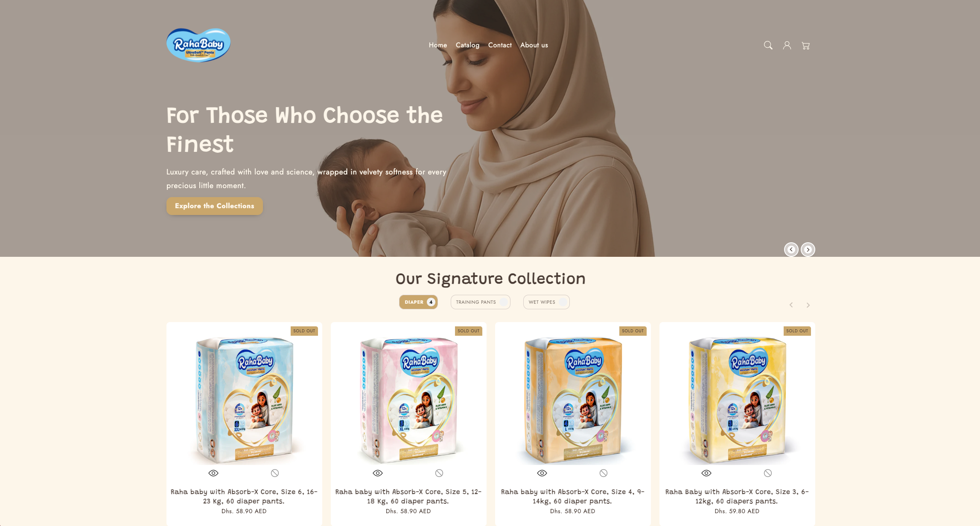Show next products in Signature Collection
Image resolution: width=980 pixels, height=526 pixels.
[808, 305]
